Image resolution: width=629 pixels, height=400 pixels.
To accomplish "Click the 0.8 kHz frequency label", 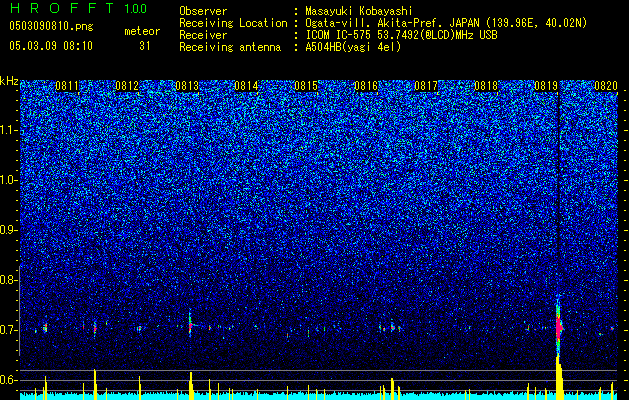I will pos(8,280).
